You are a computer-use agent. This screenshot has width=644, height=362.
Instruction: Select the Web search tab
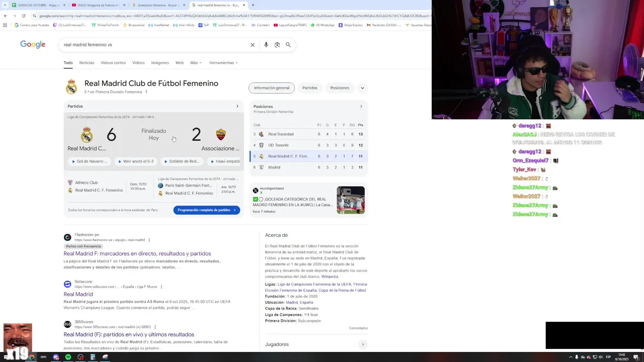179,63
